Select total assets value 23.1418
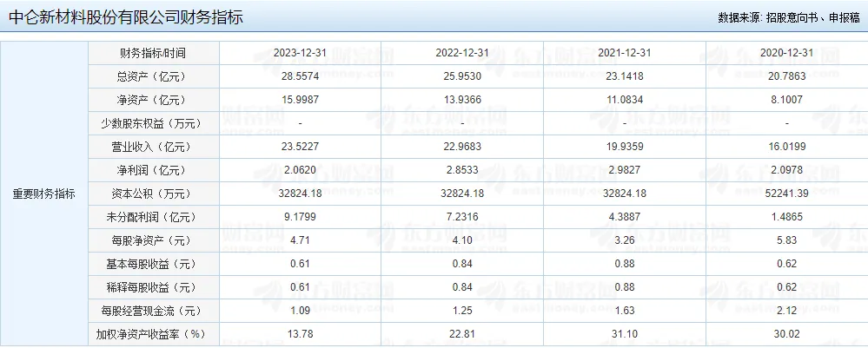 tap(625, 76)
